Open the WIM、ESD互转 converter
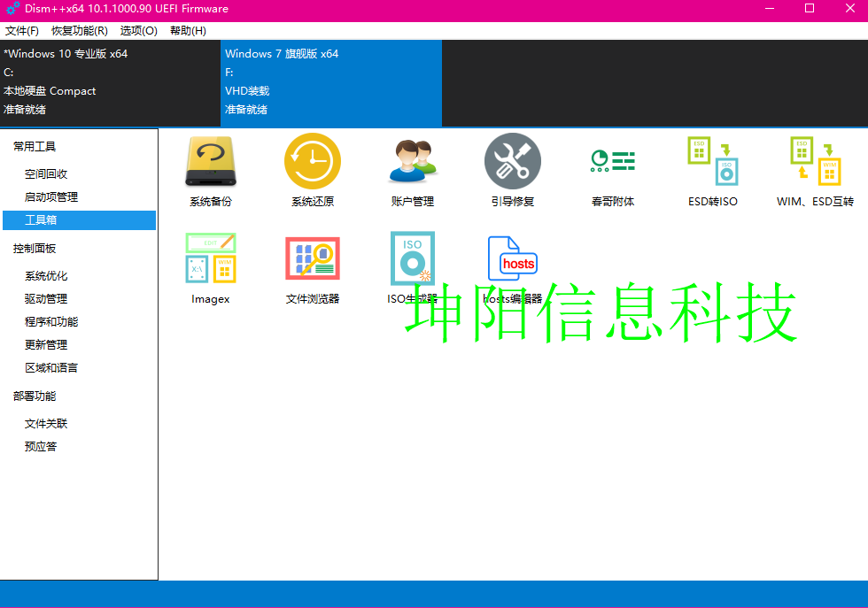Image resolution: width=868 pixels, height=608 pixels. pos(815,171)
